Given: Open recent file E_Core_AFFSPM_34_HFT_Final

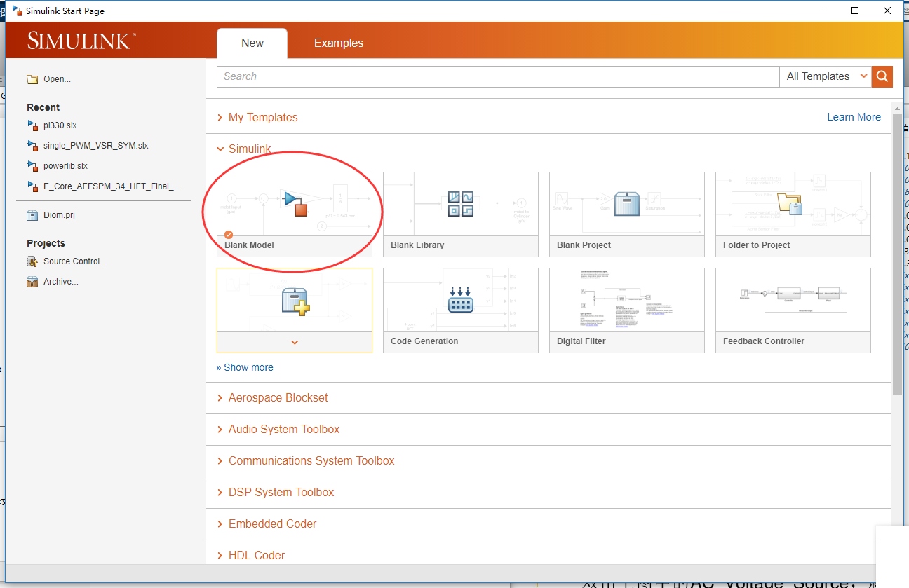Looking at the screenshot, I should point(112,186).
